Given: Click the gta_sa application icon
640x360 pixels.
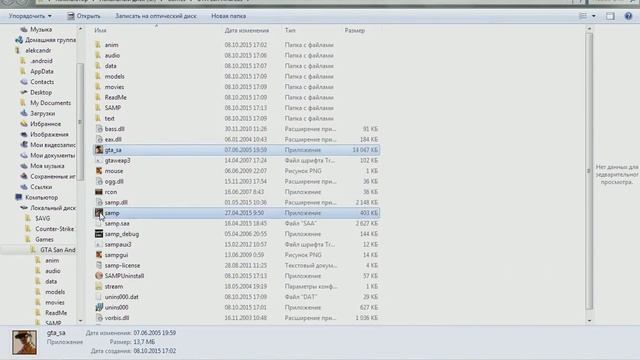Looking at the screenshot, I should click(x=98, y=150).
